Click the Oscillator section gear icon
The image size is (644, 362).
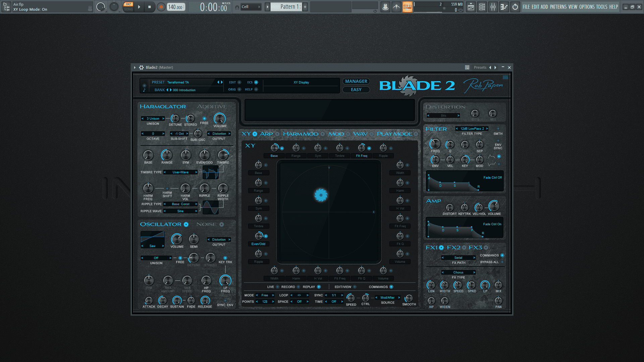pos(186,224)
